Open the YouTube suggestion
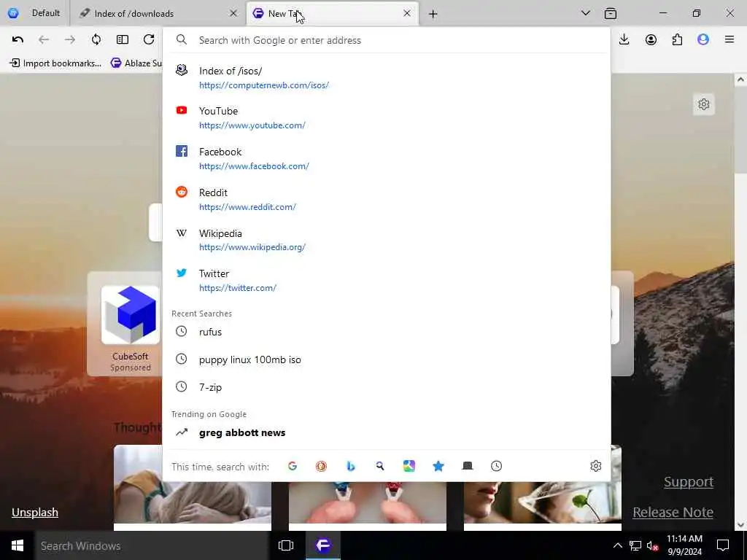The height and width of the screenshot is (560, 747). click(x=387, y=117)
